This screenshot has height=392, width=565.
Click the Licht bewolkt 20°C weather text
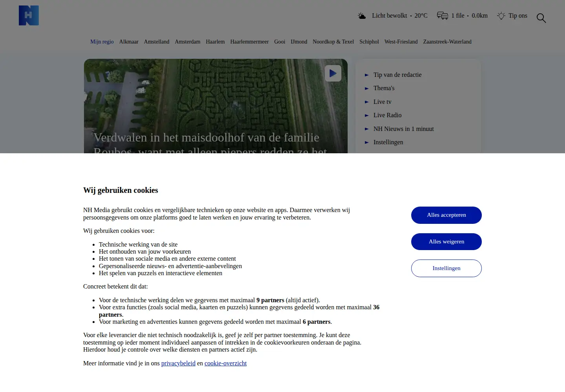pos(400,16)
